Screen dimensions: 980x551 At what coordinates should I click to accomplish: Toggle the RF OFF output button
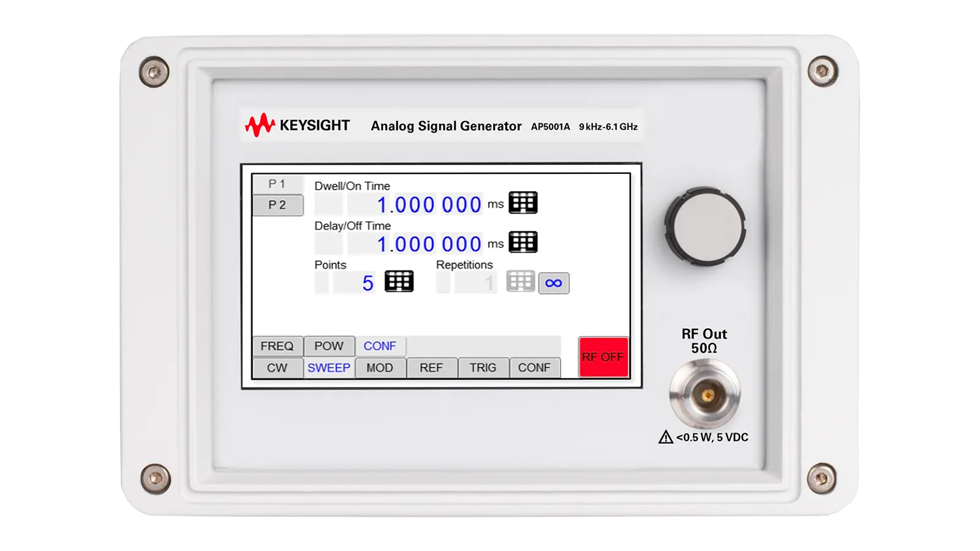[603, 357]
